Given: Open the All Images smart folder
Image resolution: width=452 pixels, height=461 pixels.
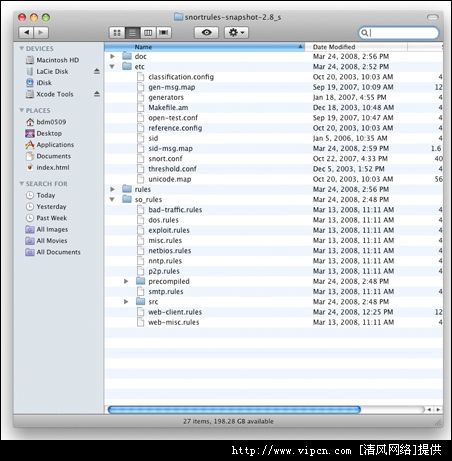Looking at the screenshot, I should tap(52, 229).
